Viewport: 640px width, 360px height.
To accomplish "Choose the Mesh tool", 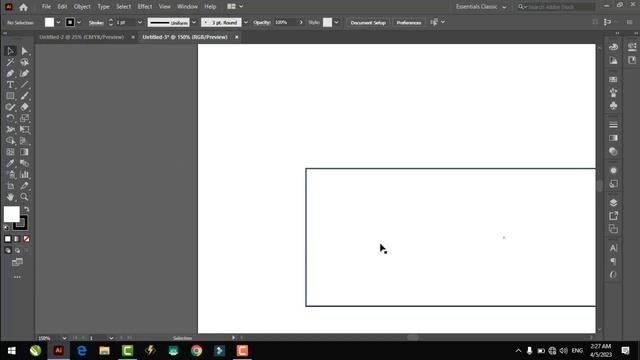I will [x=10, y=152].
